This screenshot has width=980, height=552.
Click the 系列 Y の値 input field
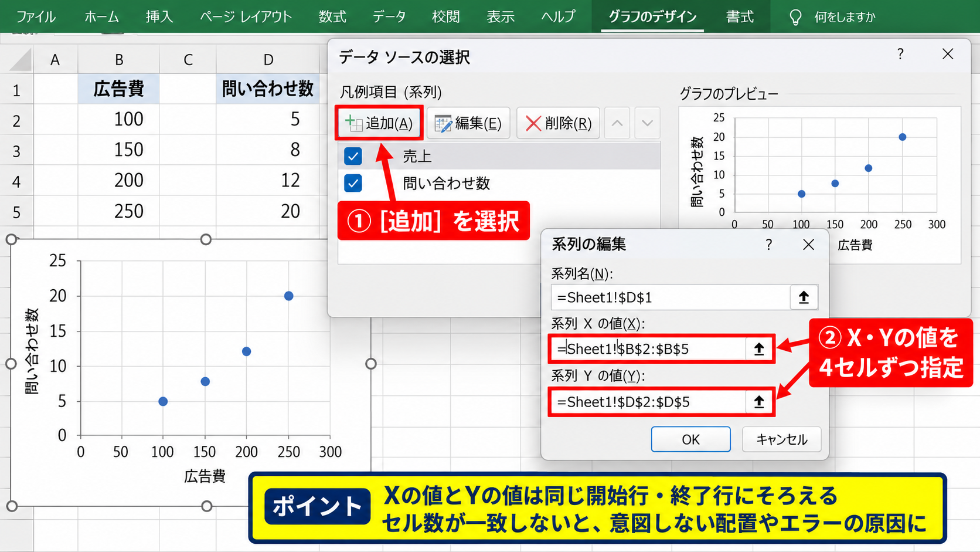648,402
